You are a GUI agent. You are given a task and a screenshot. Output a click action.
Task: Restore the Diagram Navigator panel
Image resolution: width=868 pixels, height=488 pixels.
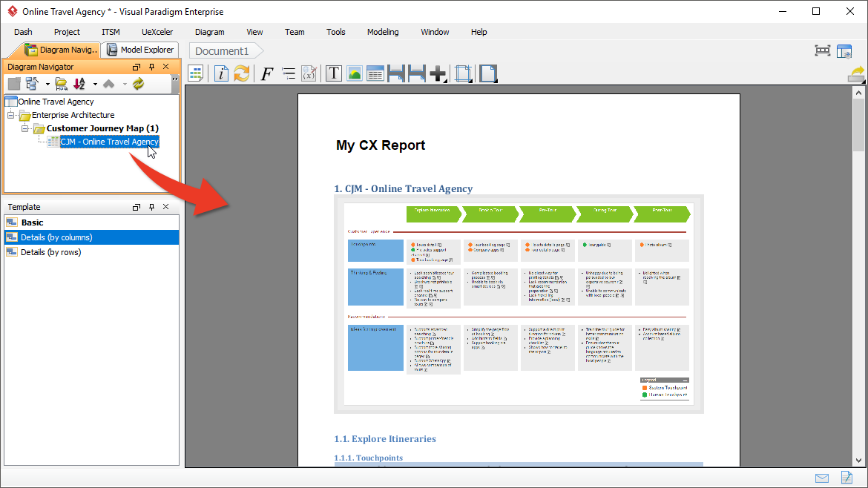(x=137, y=67)
